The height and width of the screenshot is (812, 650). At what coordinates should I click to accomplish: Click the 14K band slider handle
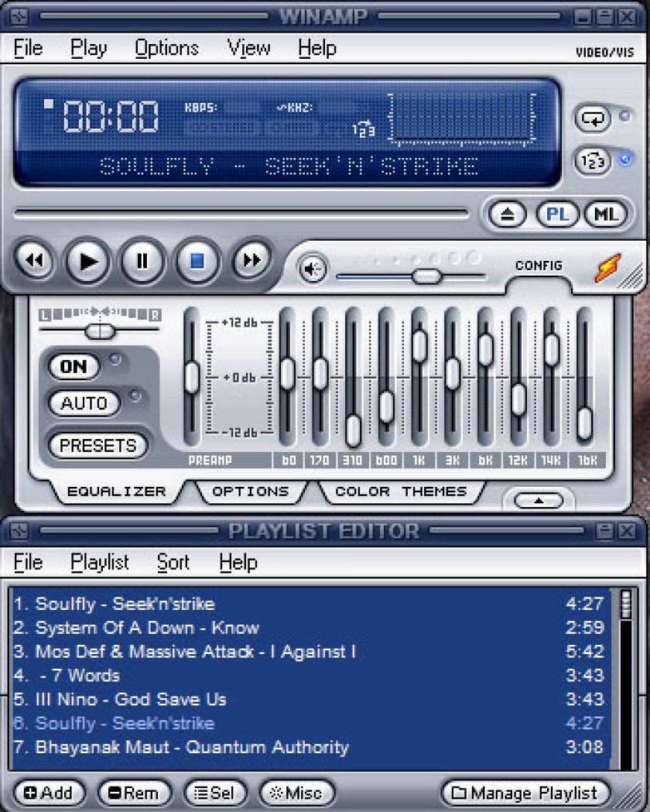[552, 350]
